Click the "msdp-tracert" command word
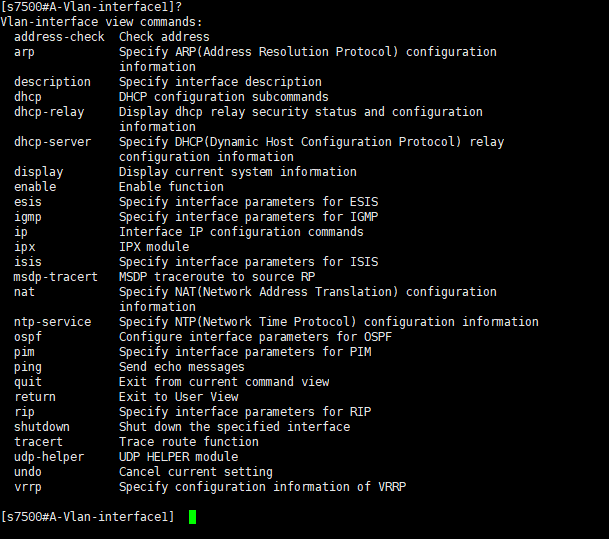 56,277
